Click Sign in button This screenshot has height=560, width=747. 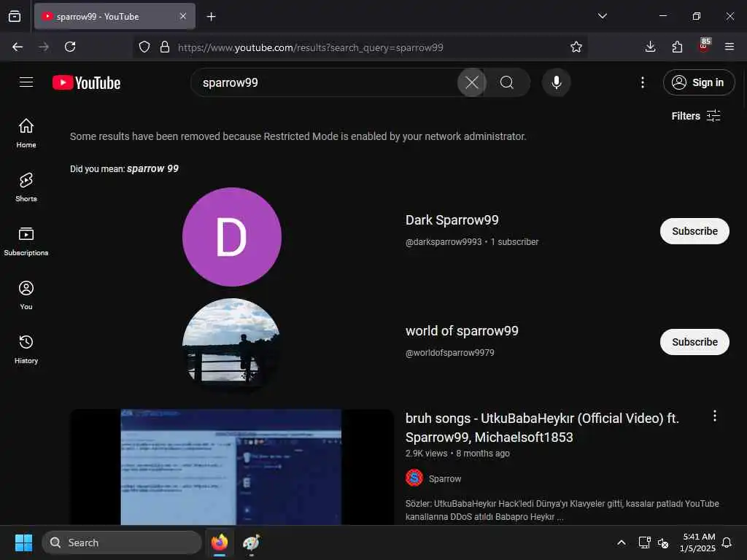[698, 82]
